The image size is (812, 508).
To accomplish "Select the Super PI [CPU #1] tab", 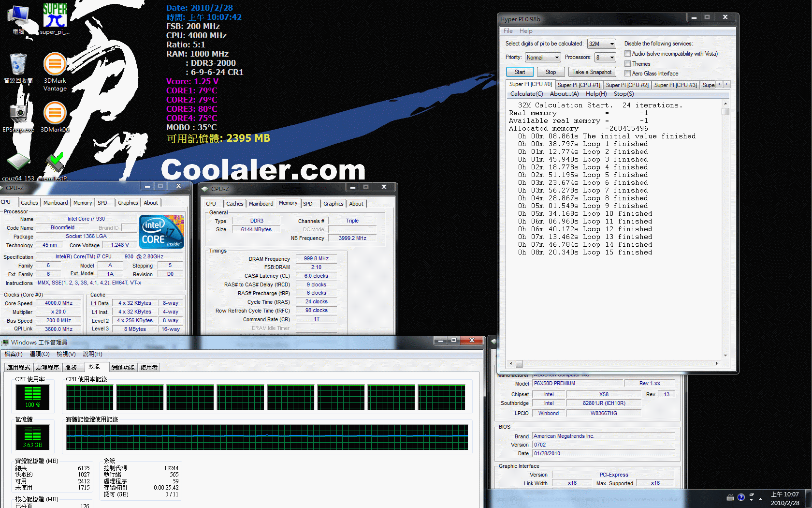I will [579, 85].
